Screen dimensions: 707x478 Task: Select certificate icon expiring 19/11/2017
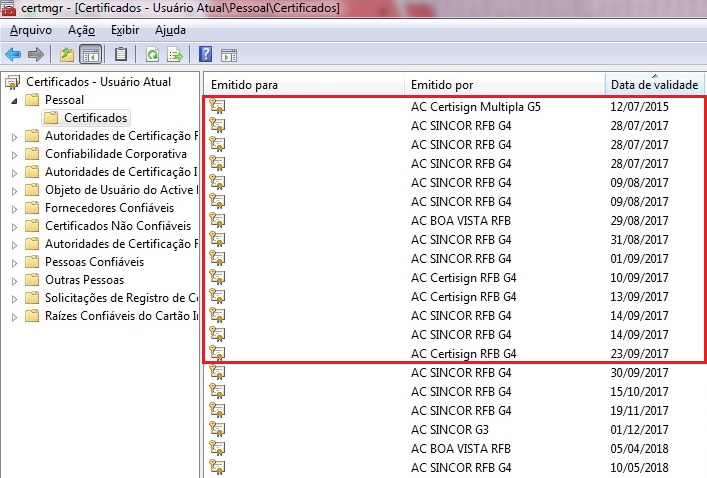[217, 410]
